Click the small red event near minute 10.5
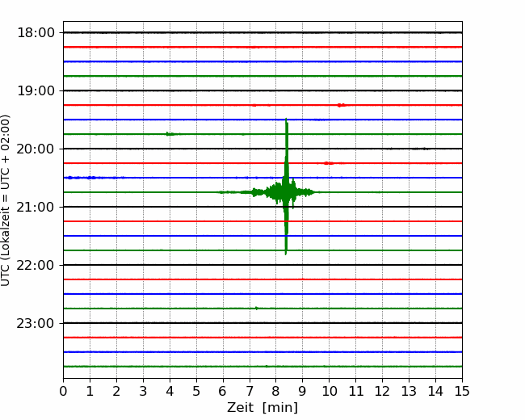 (341, 105)
